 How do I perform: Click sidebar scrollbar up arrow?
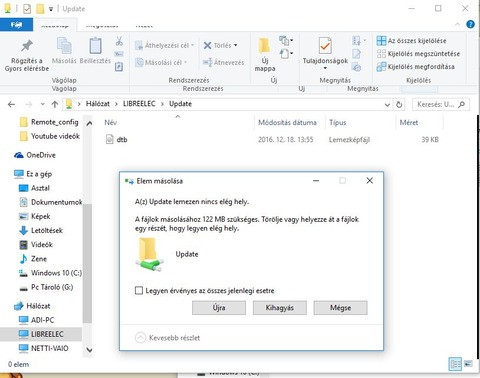(x=89, y=123)
